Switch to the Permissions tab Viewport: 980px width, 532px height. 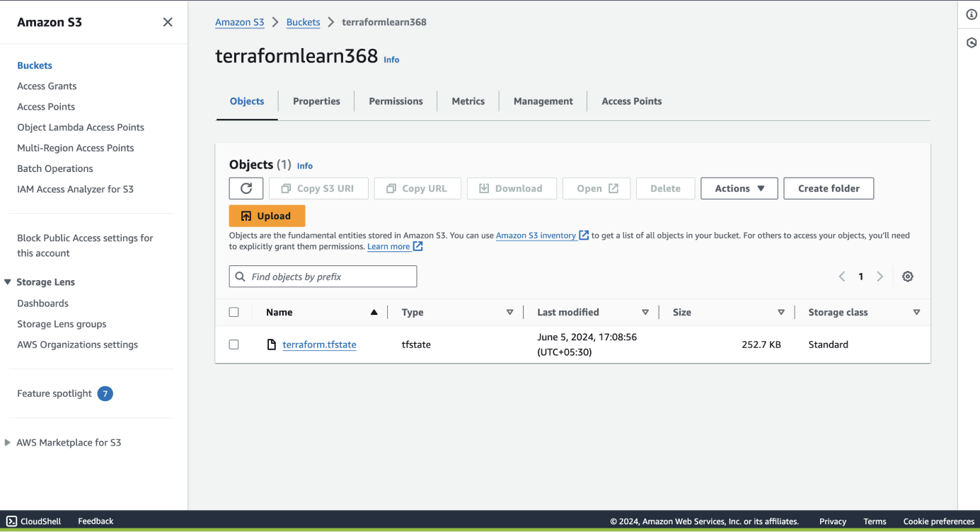pyautogui.click(x=396, y=101)
